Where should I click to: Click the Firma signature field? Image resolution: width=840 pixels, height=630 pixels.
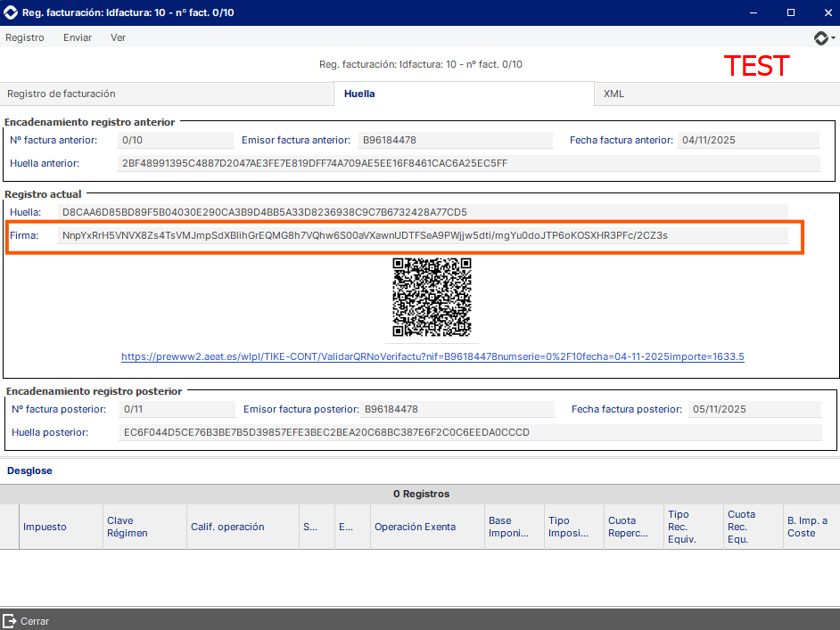click(x=423, y=235)
